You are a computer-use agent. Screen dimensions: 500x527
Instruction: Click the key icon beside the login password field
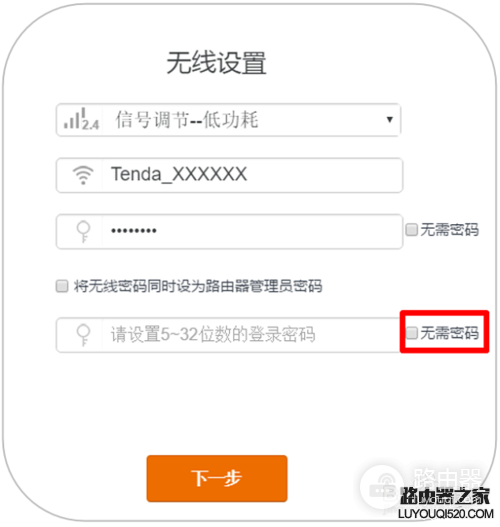point(83,334)
